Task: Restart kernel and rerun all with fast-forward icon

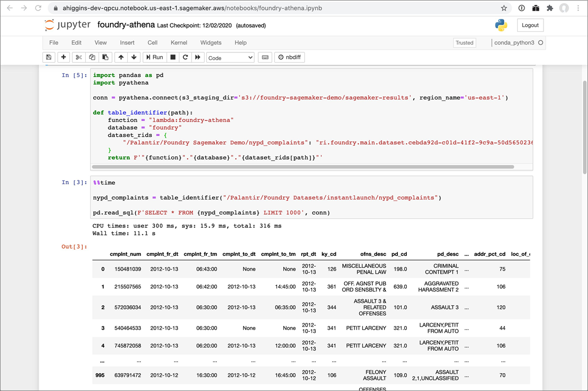Action: coord(197,58)
